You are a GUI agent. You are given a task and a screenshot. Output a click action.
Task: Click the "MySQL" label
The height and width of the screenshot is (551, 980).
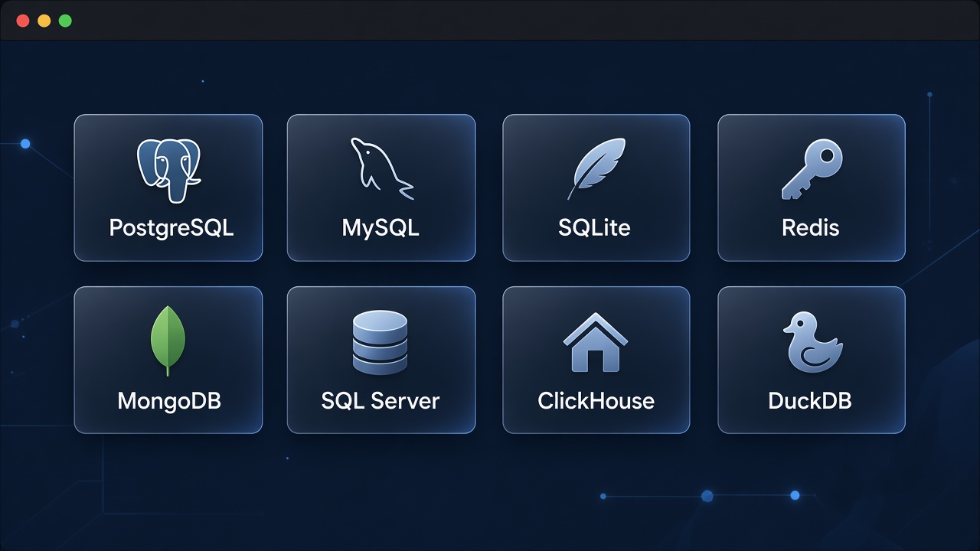pyautogui.click(x=381, y=228)
